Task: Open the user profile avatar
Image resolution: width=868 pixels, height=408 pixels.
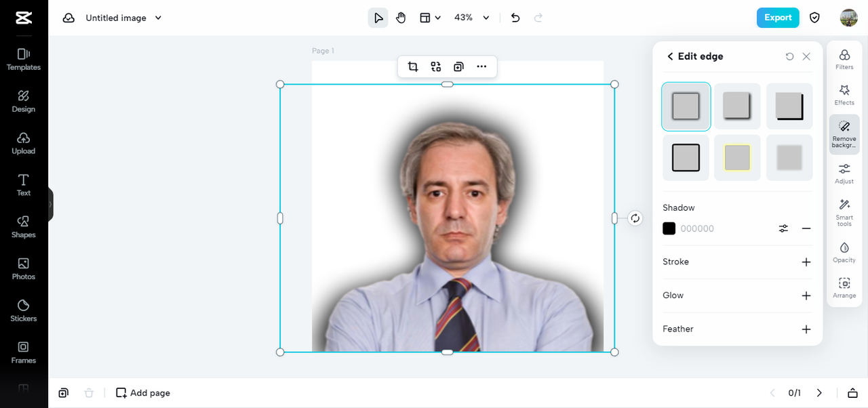Action: [x=848, y=18]
